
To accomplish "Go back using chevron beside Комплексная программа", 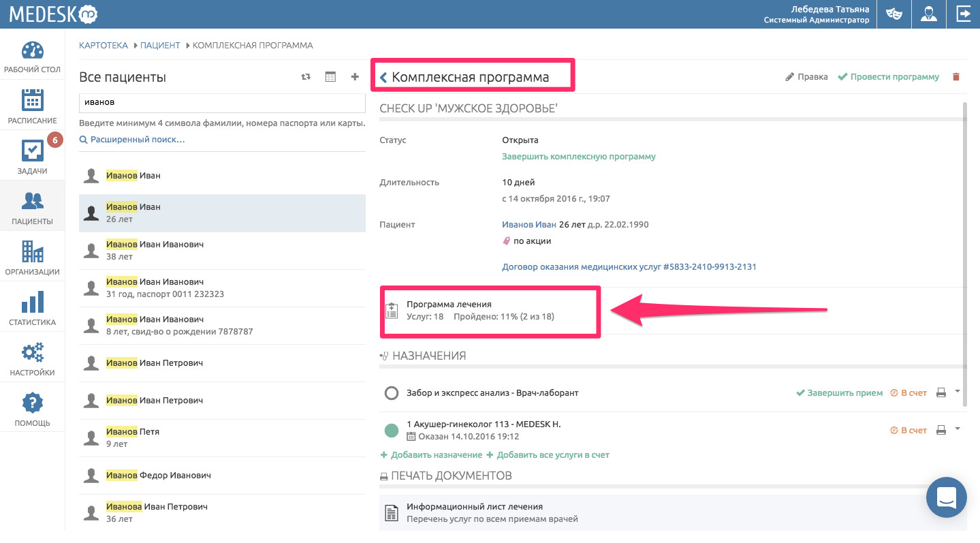I will click(383, 78).
